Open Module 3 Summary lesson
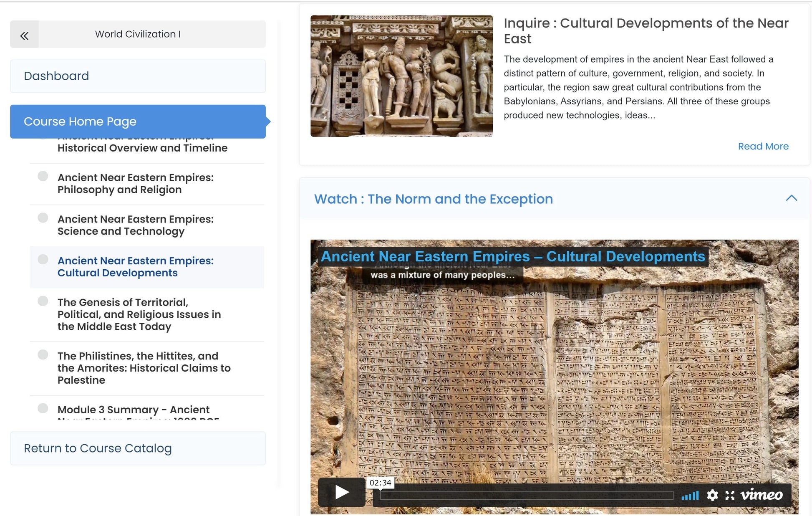 134,410
